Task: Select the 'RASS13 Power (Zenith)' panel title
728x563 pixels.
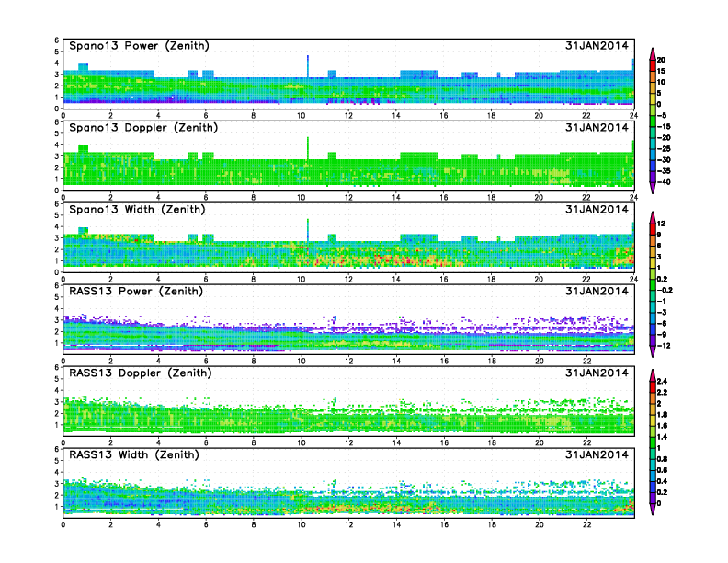Action: 136,291
